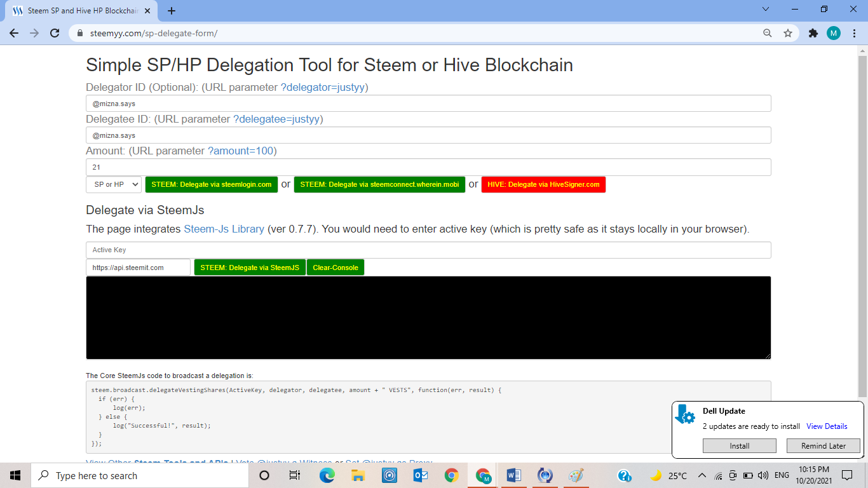Screen dimensions: 868x488
Task: Open a new tab with the plus button
Action: click(x=172, y=11)
